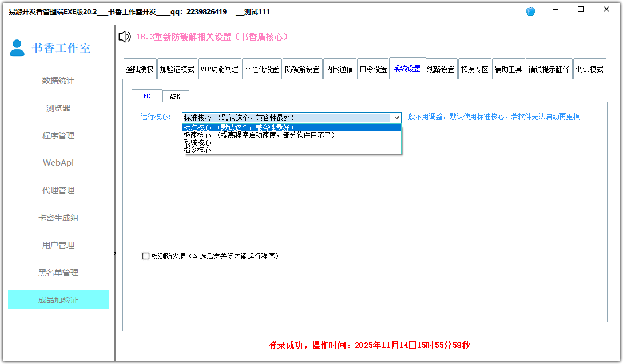This screenshot has height=364, width=623.
Task: Switch to the 线路设置 tab
Action: click(x=441, y=68)
